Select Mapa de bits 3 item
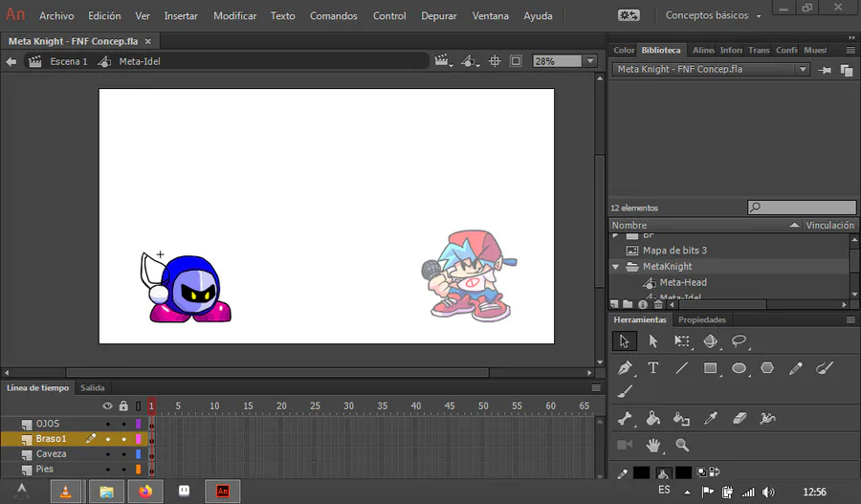This screenshot has height=504, width=861. point(674,251)
